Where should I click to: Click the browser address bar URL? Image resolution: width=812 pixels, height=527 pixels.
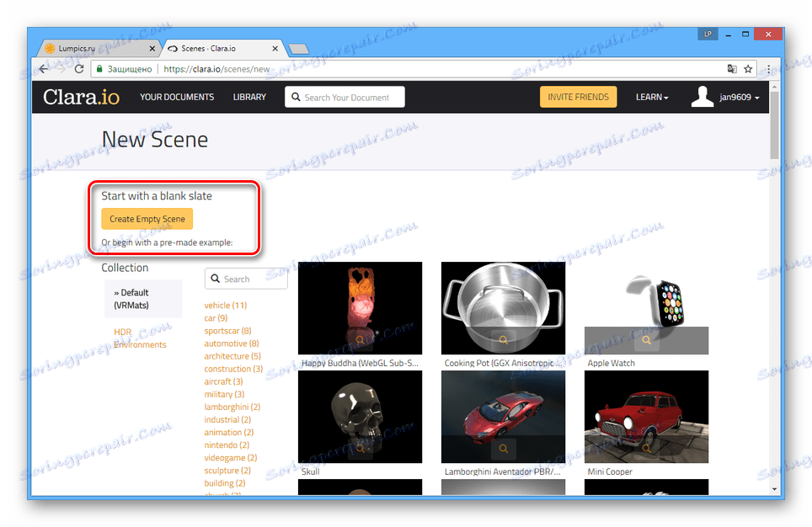pyautogui.click(x=216, y=69)
